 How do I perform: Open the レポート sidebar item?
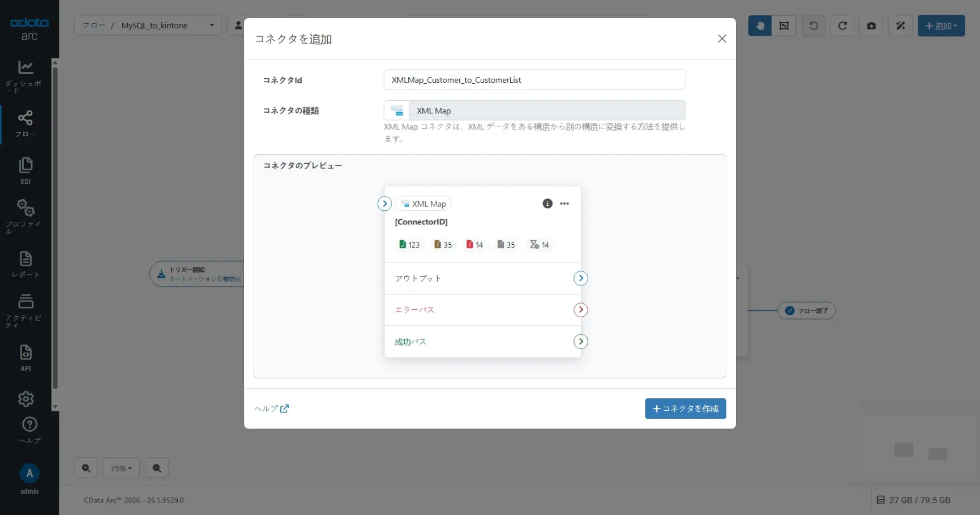[x=25, y=265]
